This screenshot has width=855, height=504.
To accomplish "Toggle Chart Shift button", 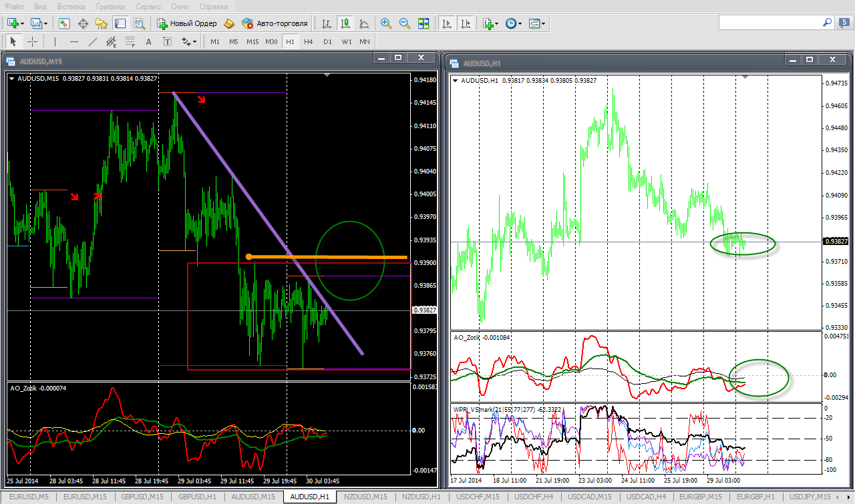I will (465, 23).
